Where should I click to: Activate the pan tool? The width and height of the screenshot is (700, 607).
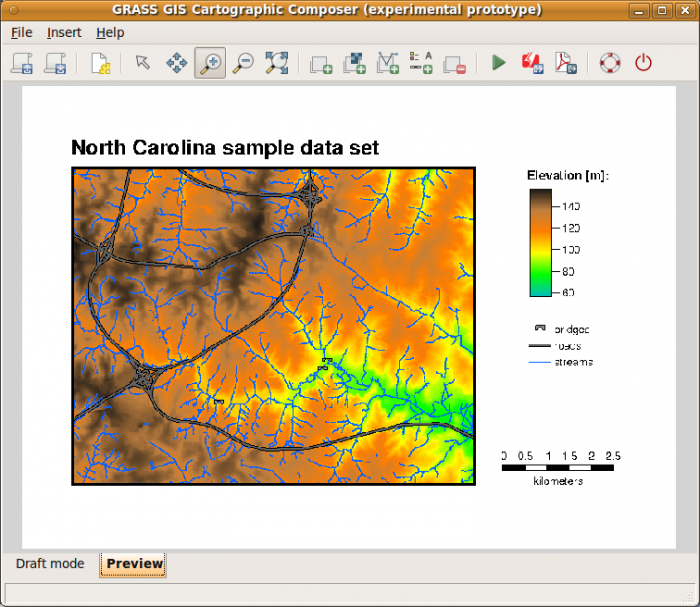coord(176,63)
